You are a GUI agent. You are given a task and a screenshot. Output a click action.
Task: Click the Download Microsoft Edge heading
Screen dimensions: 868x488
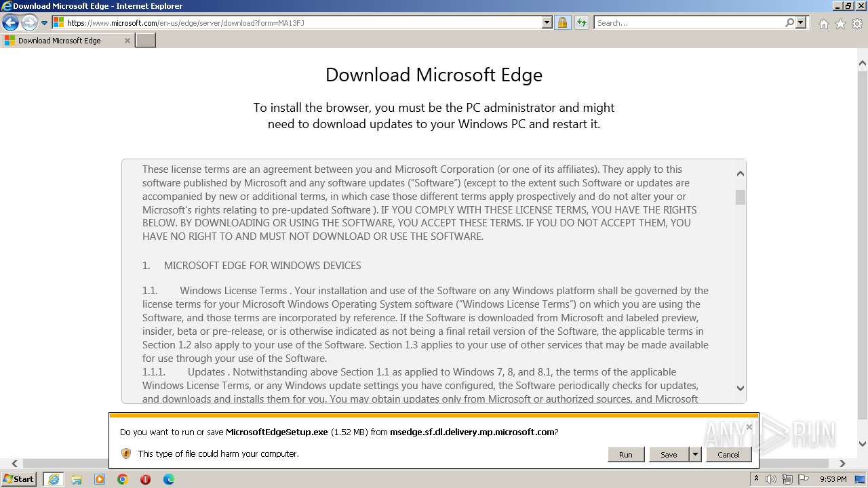pos(434,75)
